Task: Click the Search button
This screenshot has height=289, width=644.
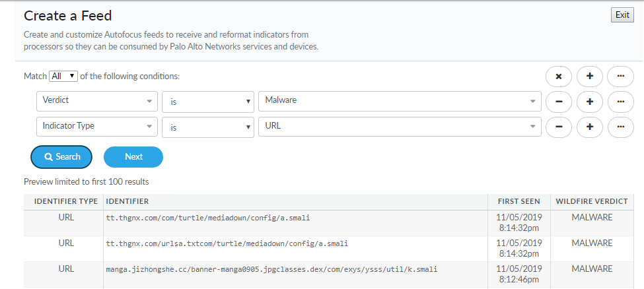Action: (61, 157)
